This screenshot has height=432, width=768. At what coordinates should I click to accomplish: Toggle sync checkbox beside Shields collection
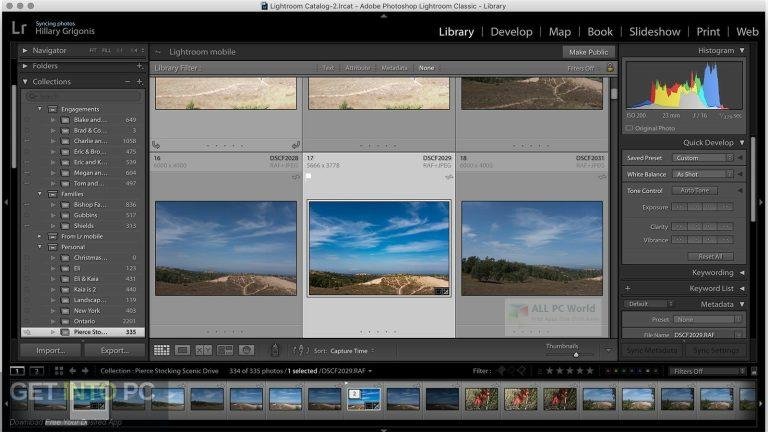[x=27, y=226]
